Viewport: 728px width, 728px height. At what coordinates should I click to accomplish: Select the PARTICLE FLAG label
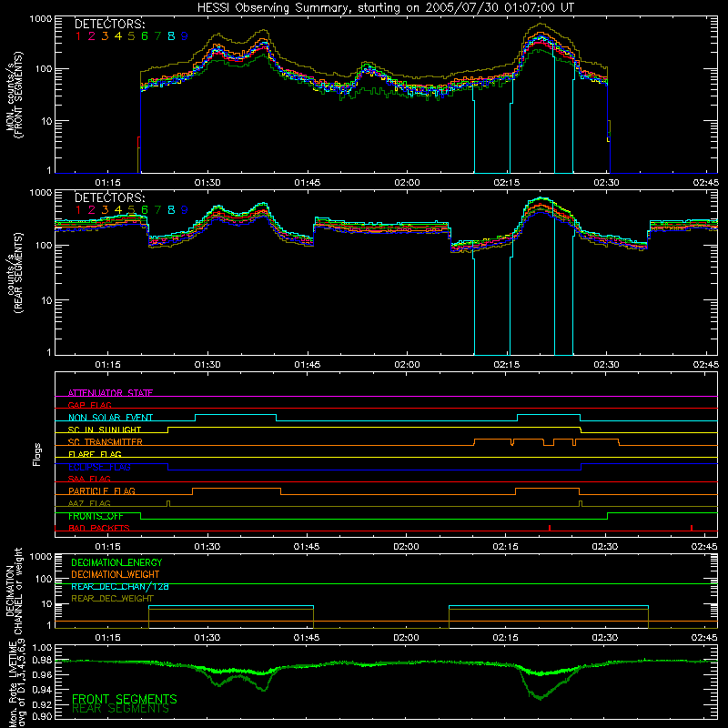click(x=102, y=490)
